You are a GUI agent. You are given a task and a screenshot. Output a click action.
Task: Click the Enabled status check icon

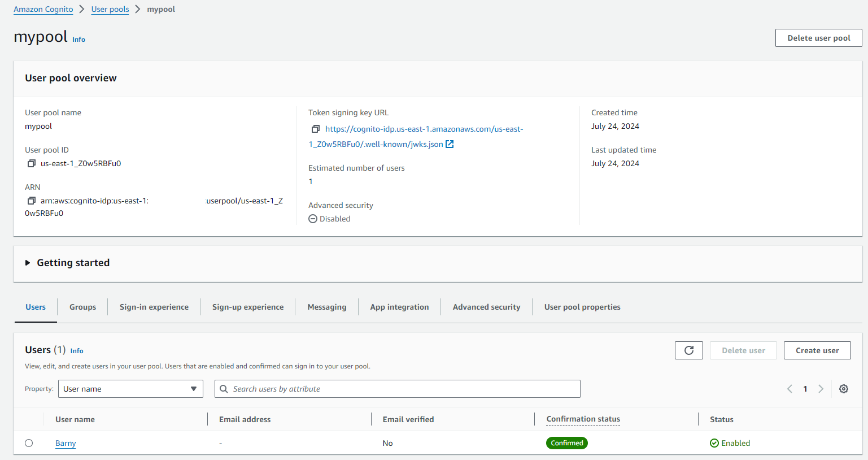[x=714, y=443]
